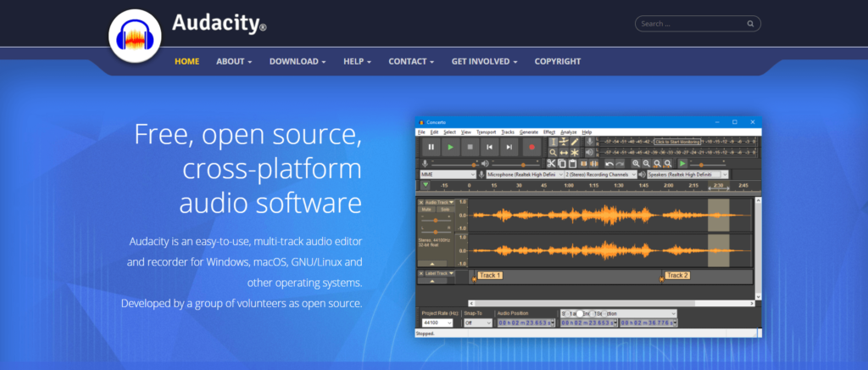Open the Audio Track name dropdown
The width and height of the screenshot is (868, 370).
[x=440, y=202]
